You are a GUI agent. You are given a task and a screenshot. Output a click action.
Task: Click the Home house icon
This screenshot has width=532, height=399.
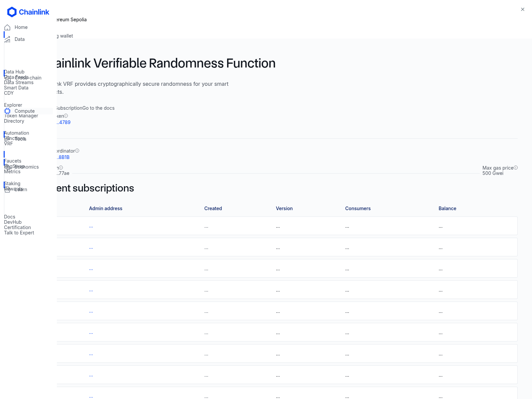point(7,27)
